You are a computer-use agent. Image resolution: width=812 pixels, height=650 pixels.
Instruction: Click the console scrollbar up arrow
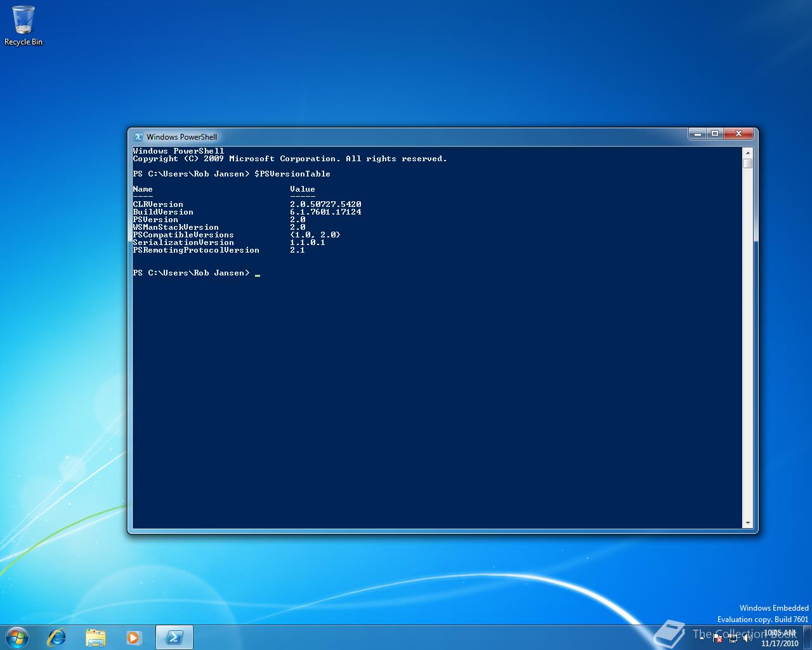click(x=748, y=152)
